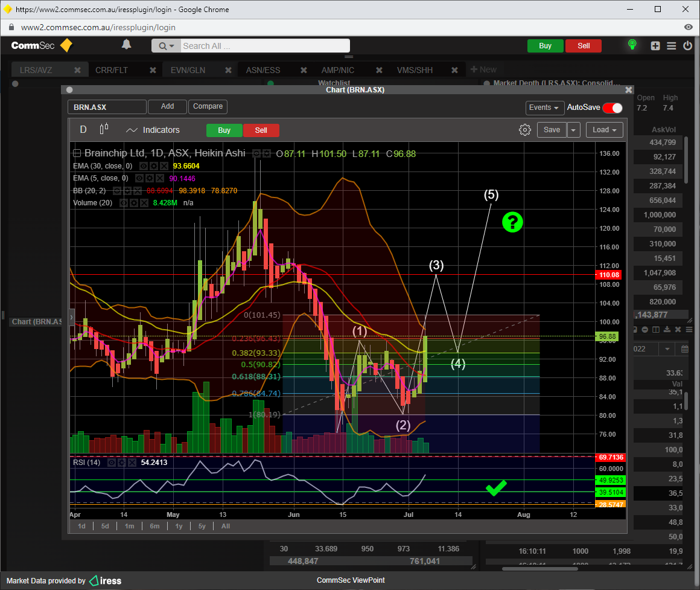Open the notifications bell in CommSec header
Screen dimensions: 700x590
(x=127, y=44)
